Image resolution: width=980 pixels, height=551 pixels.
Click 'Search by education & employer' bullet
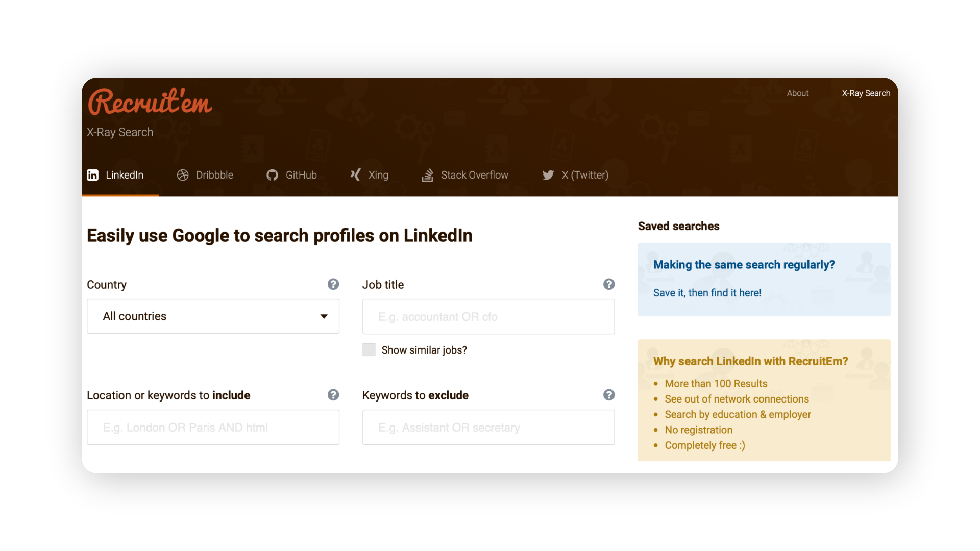738,414
